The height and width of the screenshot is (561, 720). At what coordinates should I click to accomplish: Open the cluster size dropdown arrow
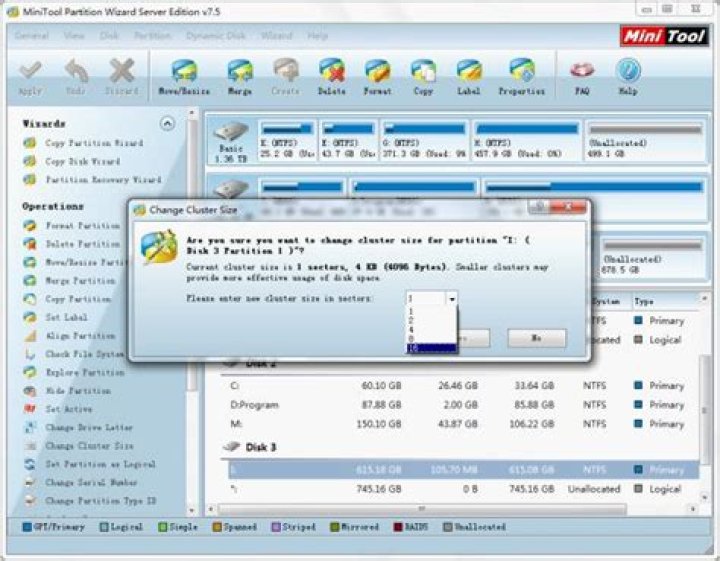pyautogui.click(x=452, y=299)
